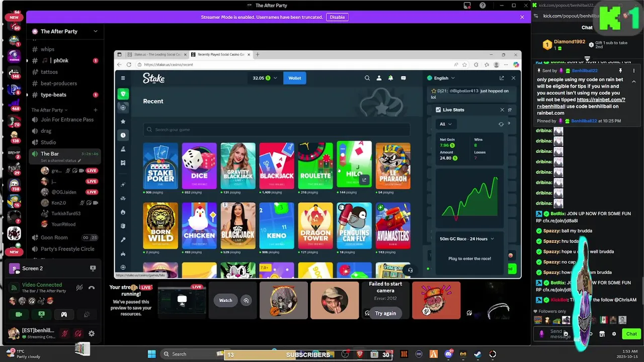Open Discord soundboard button
644x362 pixels.
click(x=87, y=314)
